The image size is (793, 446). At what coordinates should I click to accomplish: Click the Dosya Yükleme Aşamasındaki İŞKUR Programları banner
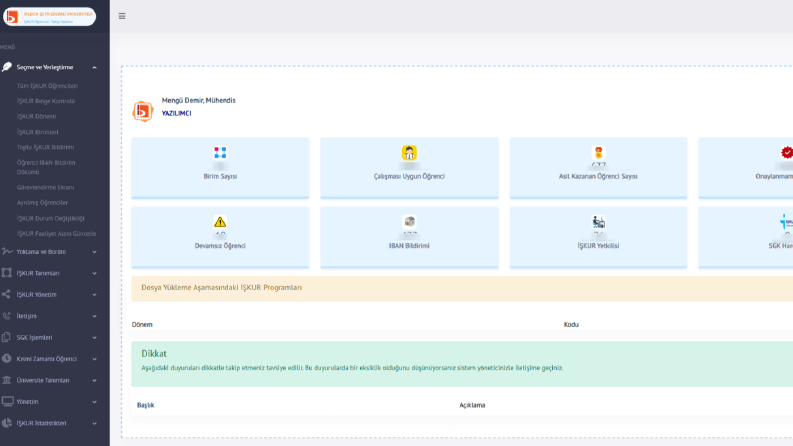[x=462, y=288]
